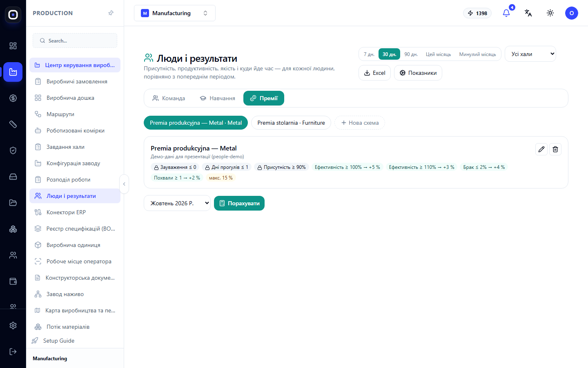Select the Цей місяць period
The width and height of the screenshot is (588, 368).
439,54
